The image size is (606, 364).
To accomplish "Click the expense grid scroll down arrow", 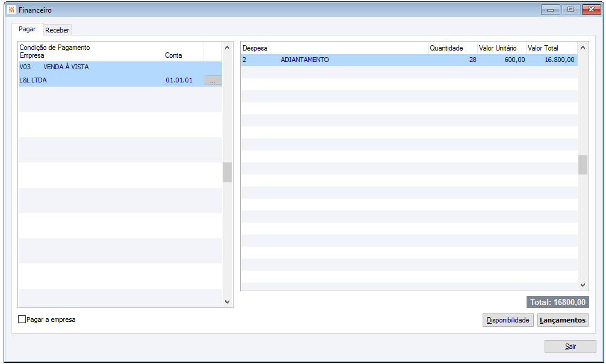I will [x=583, y=285].
